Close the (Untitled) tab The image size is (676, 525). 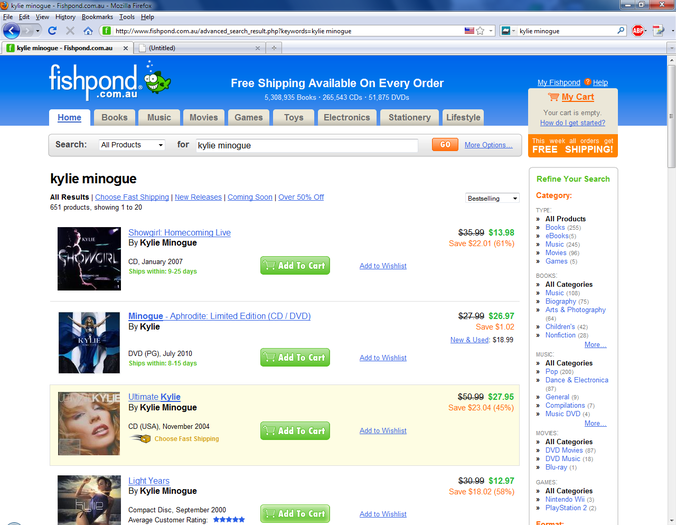tap(257, 48)
